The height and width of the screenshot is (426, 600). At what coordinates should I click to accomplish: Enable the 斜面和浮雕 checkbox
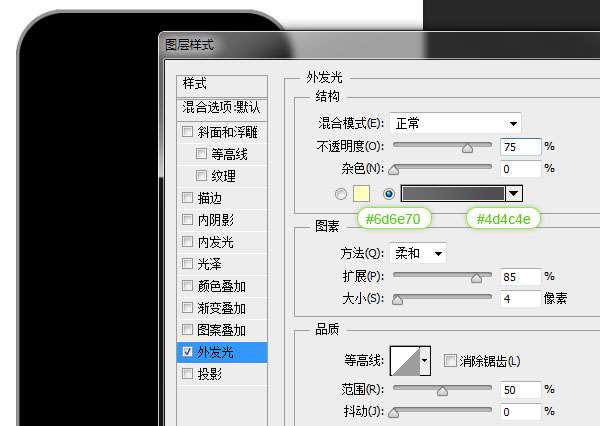(187, 132)
